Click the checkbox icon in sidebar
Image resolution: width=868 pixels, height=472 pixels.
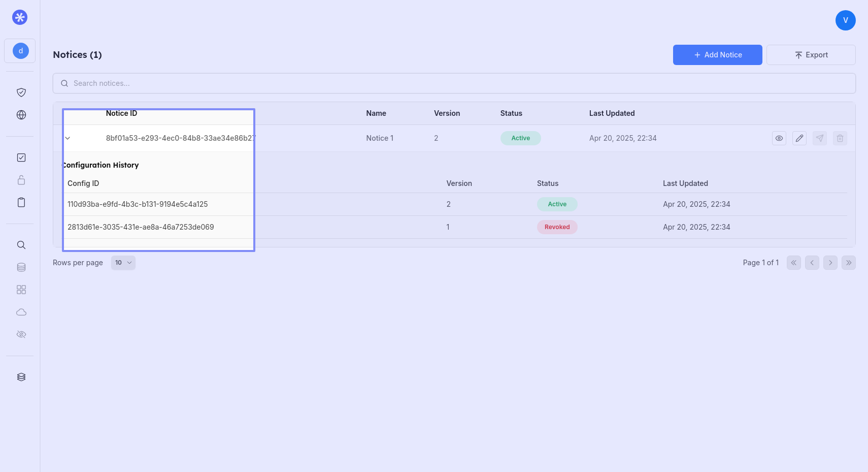21,158
